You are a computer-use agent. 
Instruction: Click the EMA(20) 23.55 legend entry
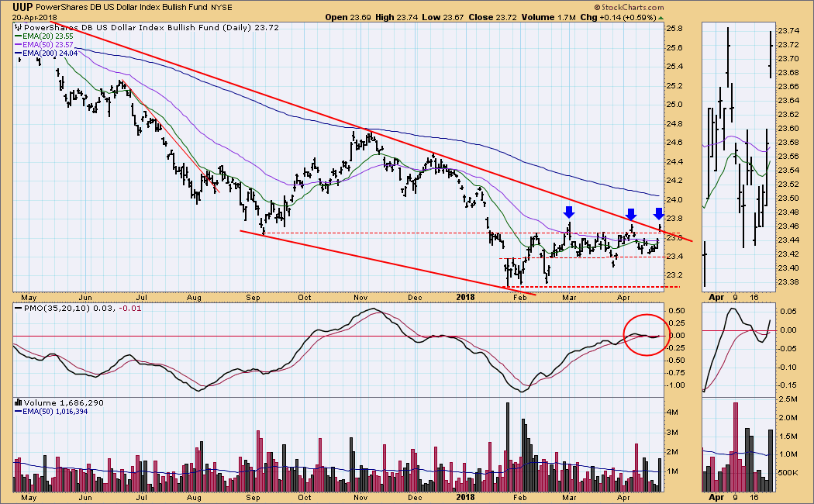tap(43, 36)
